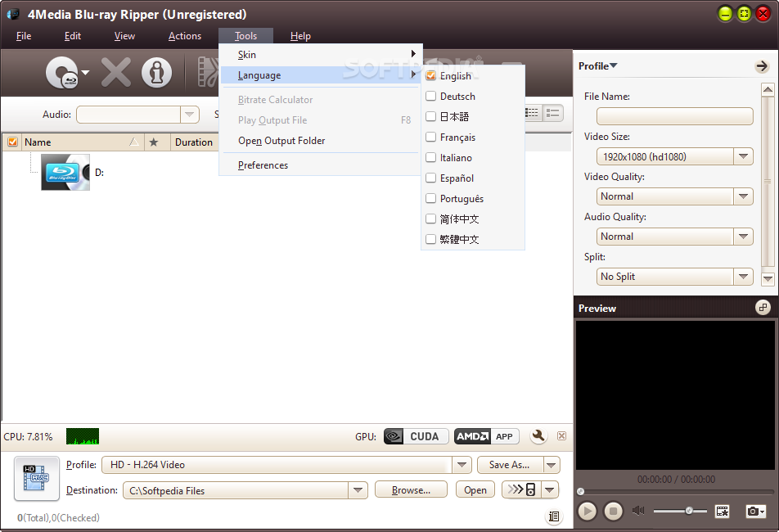Open Preferences from Tools menu

pyautogui.click(x=321, y=165)
